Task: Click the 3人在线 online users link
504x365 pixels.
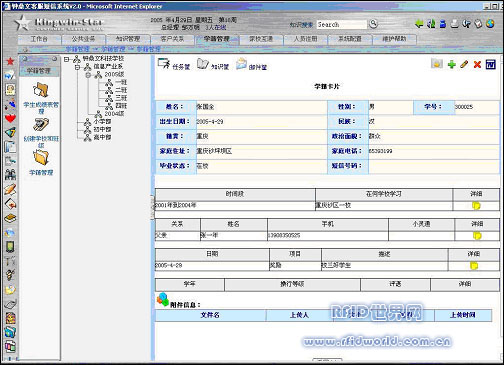Action: pos(216,27)
